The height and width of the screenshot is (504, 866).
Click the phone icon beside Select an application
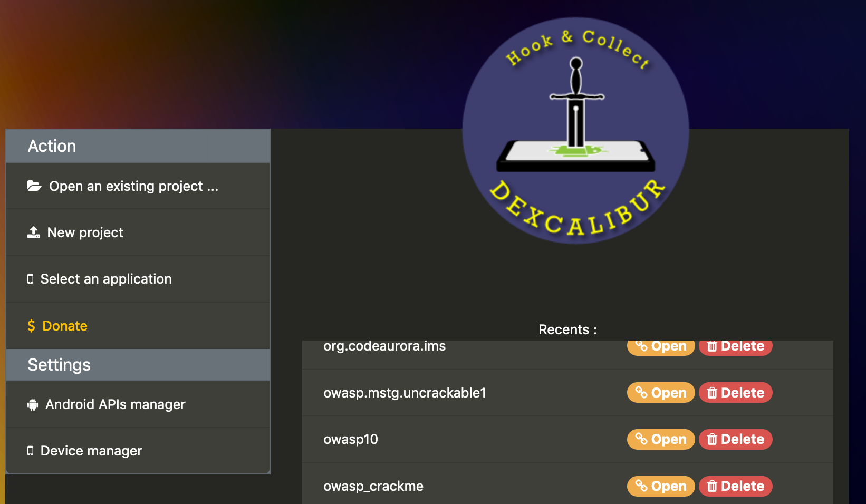30,279
